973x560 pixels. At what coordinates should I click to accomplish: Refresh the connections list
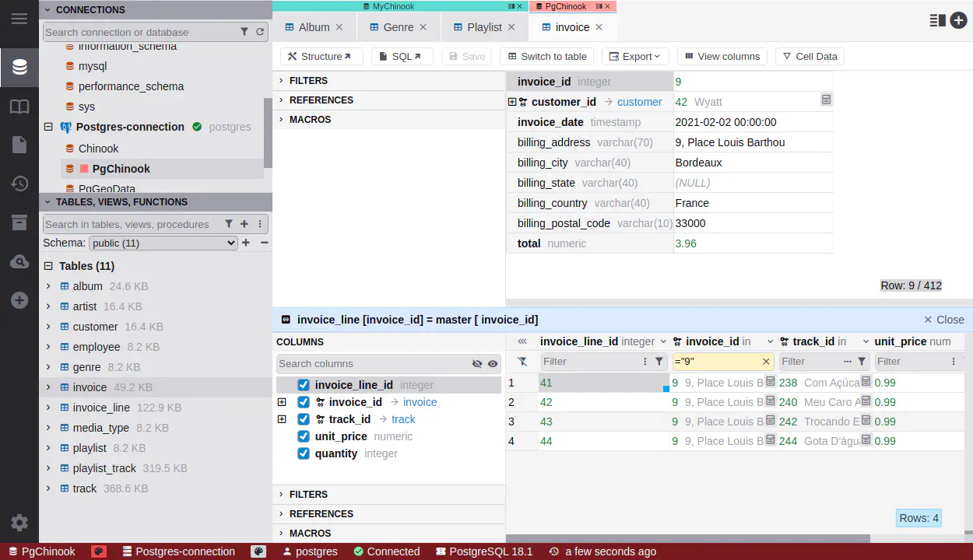[x=260, y=32]
